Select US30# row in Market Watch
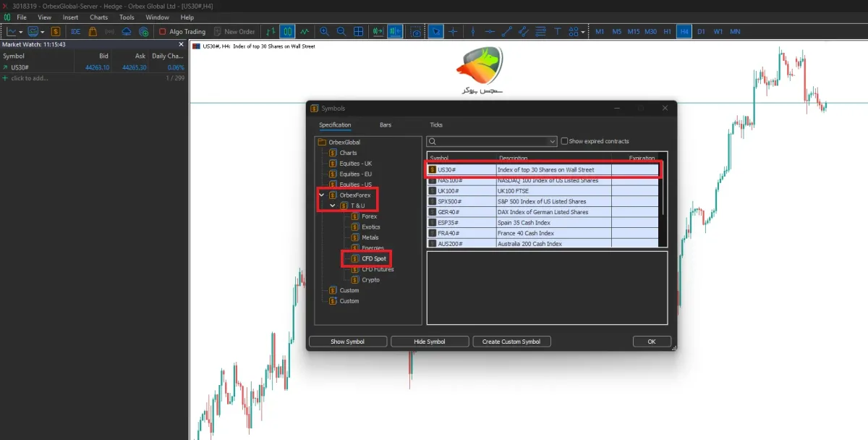This screenshot has width=868, height=440. (x=94, y=67)
